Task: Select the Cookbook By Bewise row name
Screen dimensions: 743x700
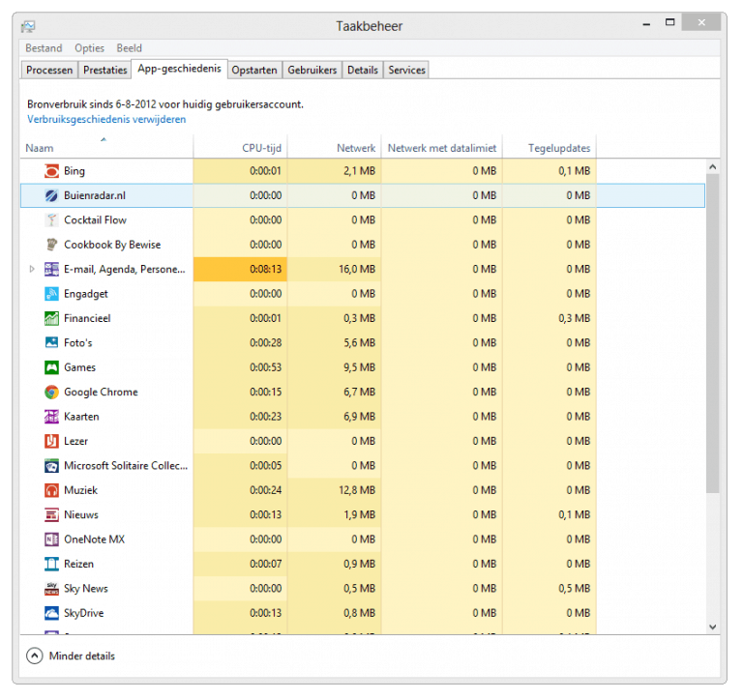Action: pyautogui.click(x=112, y=245)
